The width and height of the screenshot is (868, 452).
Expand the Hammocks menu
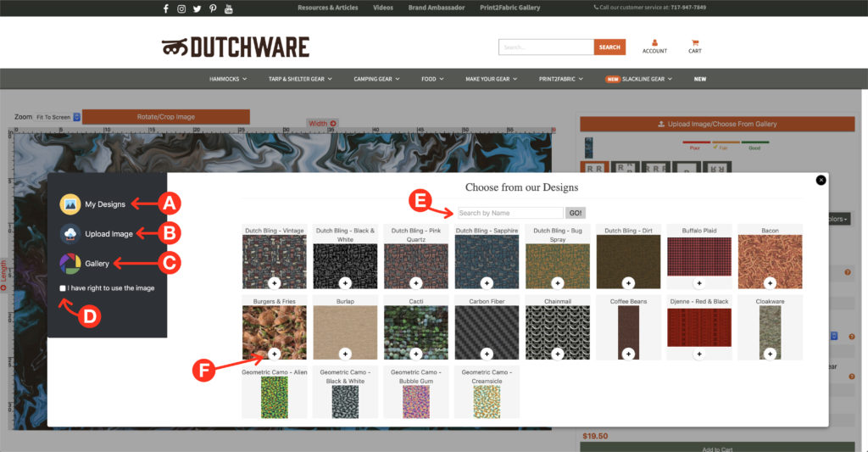[228, 79]
